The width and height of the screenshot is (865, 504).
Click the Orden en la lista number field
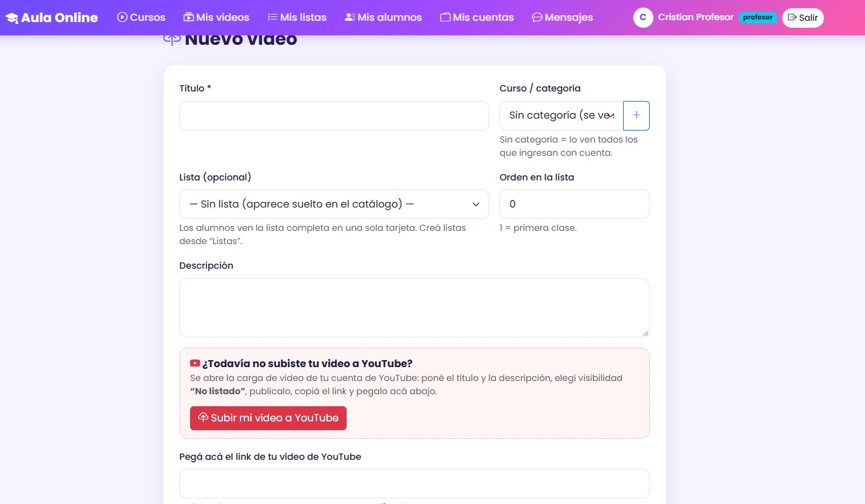(575, 204)
